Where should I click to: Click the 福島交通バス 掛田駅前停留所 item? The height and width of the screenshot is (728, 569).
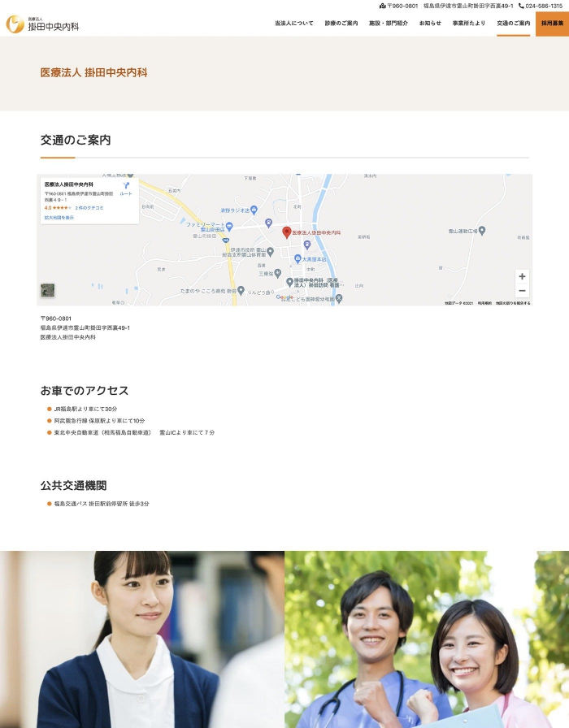click(x=102, y=504)
